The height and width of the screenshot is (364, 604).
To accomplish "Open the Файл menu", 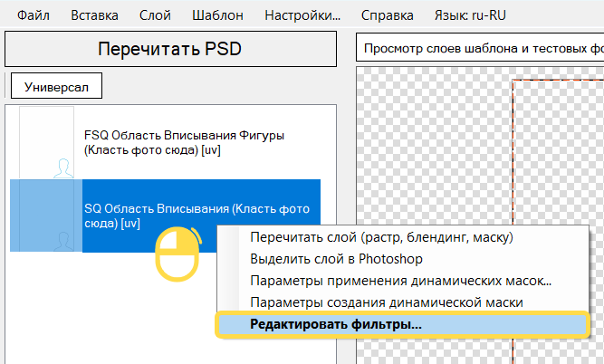I will click(34, 15).
